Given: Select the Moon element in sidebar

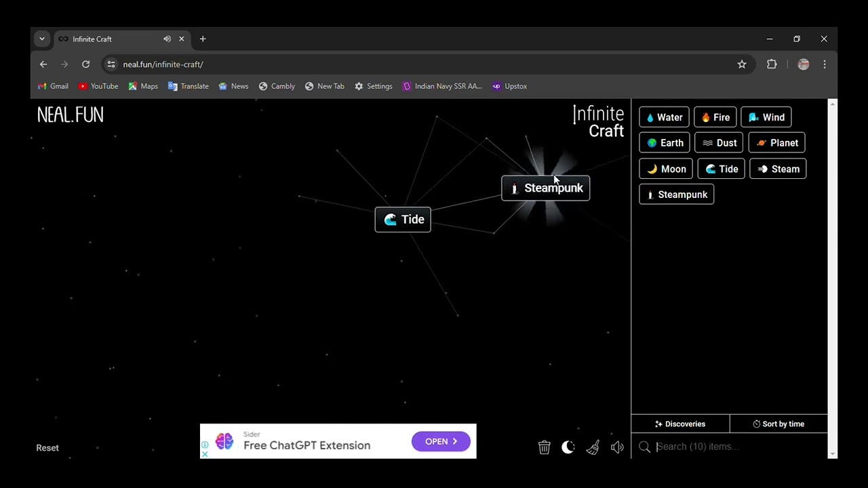Looking at the screenshot, I should tap(666, 169).
